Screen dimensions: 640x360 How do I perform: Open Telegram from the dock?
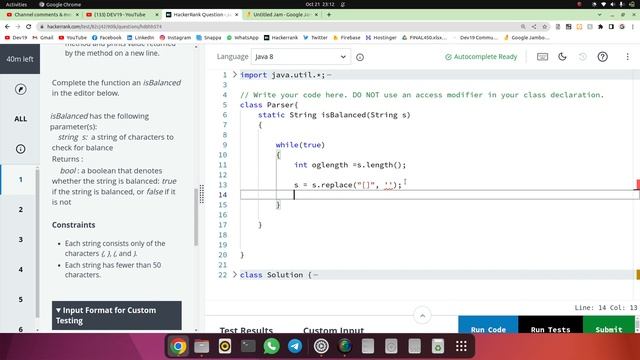pyautogui.click(x=295, y=346)
